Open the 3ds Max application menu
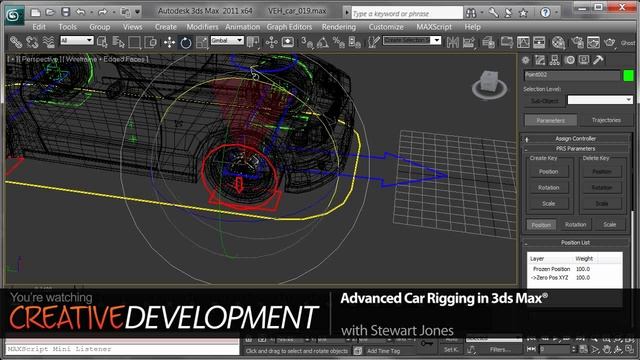This screenshot has height=360, width=640. [x=15, y=15]
